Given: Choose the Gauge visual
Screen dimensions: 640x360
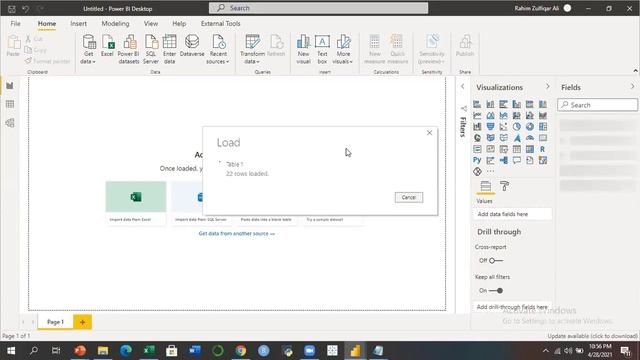Looking at the screenshot, I should 530,138.
